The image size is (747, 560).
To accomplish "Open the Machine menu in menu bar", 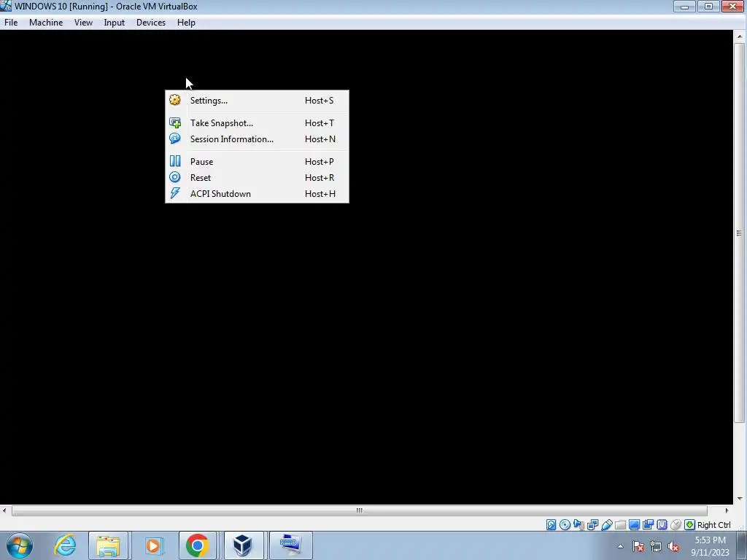I will (x=46, y=23).
